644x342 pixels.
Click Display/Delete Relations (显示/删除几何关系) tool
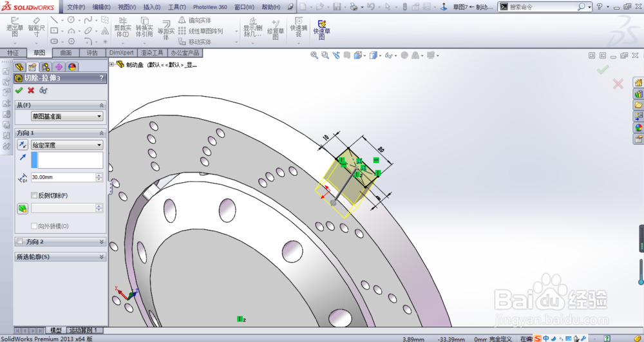coord(252,28)
